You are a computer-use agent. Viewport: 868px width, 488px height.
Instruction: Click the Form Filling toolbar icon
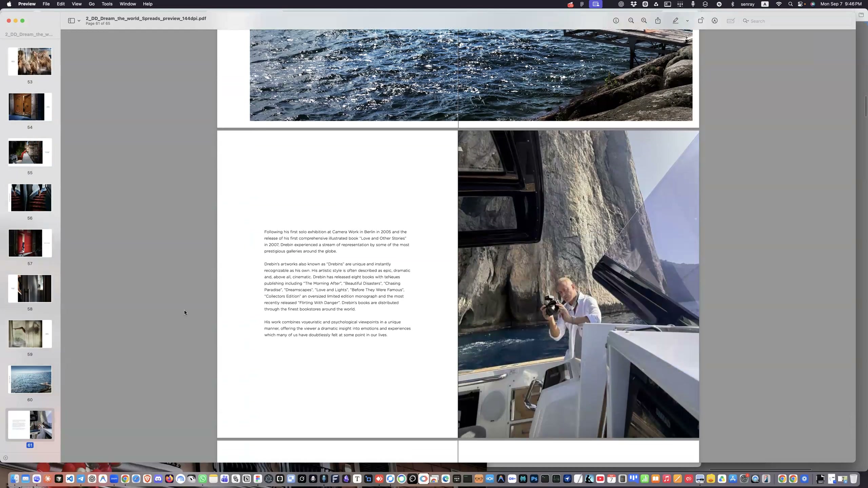tap(731, 21)
